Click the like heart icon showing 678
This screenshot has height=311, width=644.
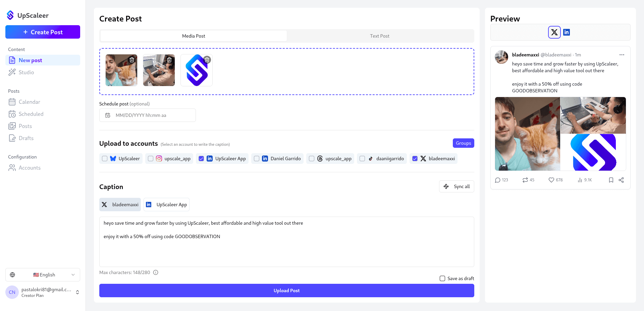(551, 180)
